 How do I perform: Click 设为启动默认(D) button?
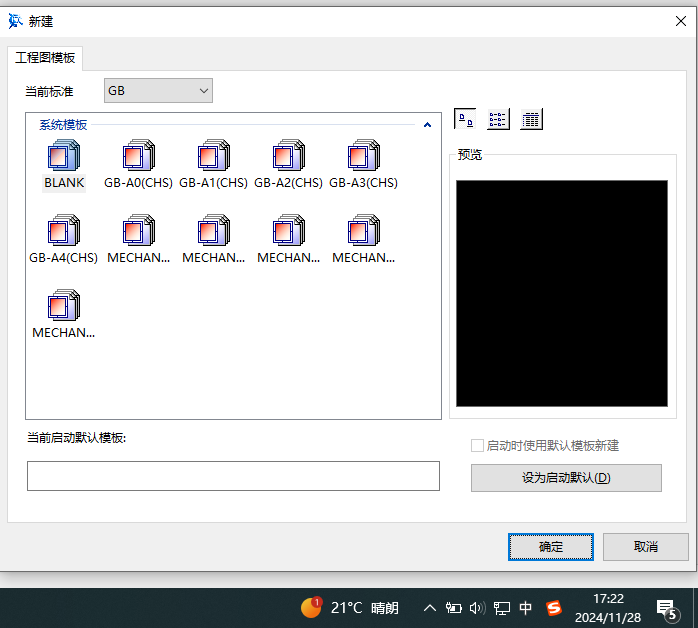[x=566, y=478]
